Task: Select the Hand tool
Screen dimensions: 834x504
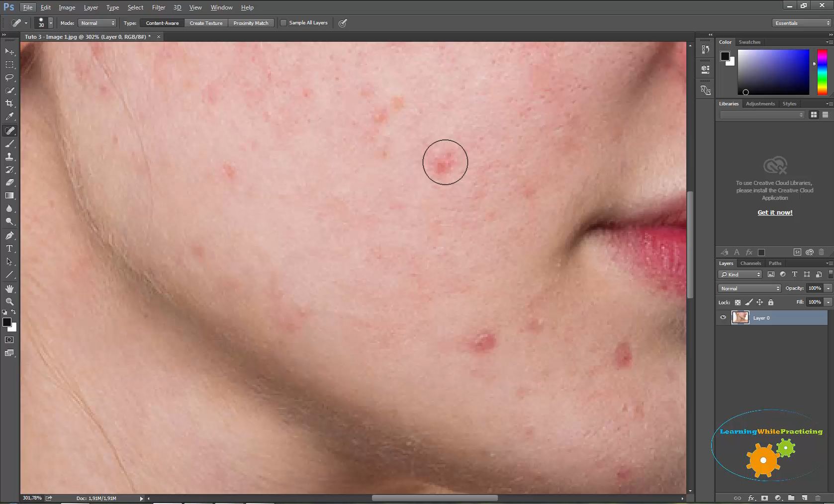Action: (9, 289)
